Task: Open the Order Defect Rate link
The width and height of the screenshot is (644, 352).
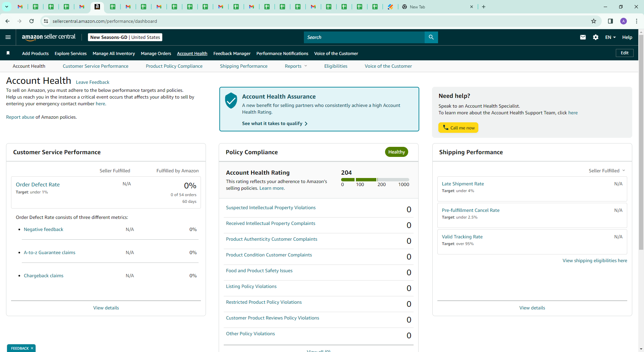Action: click(x=38, y=184)
